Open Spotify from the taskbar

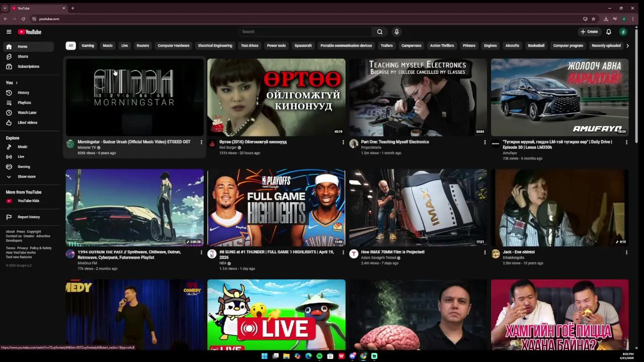click(319, 356)
